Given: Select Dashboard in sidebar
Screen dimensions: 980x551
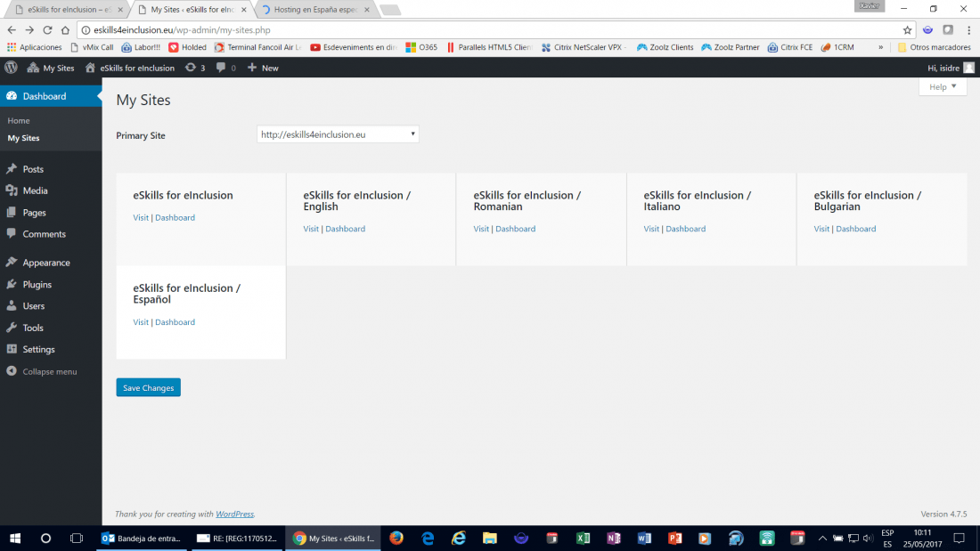Looking at the screenshot, I should click(x=51, y=96).
